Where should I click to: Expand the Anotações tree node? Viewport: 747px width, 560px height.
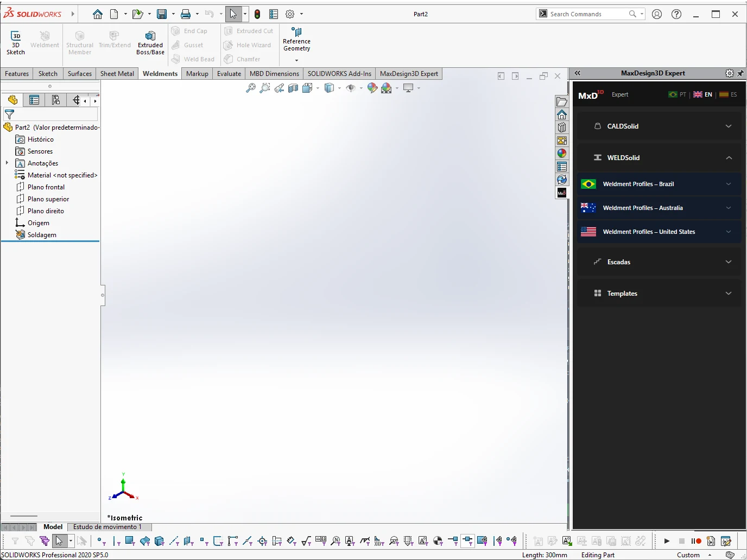pyautogui.click(x=7, y=163)
